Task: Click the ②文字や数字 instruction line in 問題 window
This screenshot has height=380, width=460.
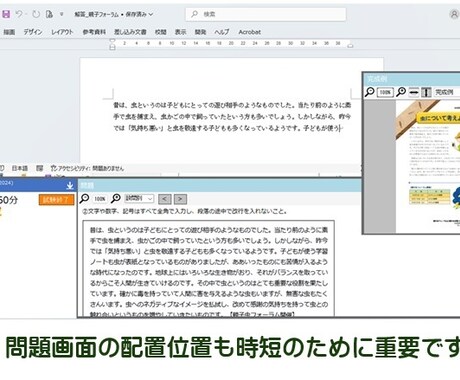Action: click(185, 211)
